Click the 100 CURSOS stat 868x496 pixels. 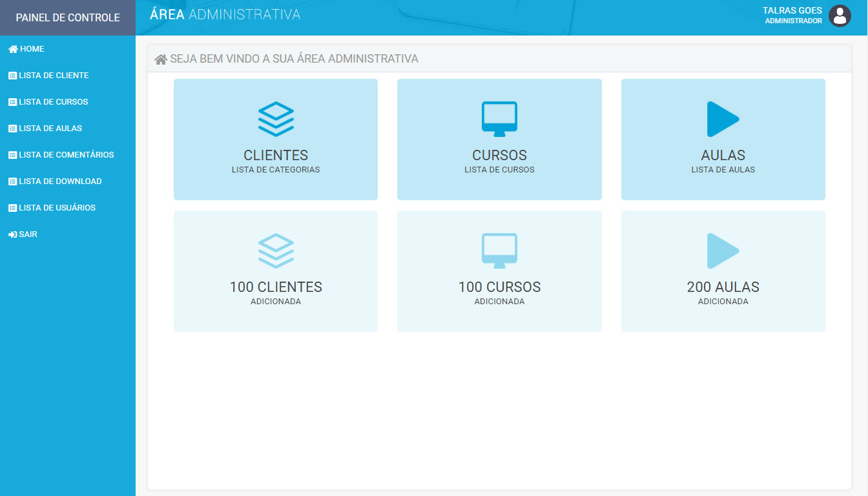[x=499, y=287]
